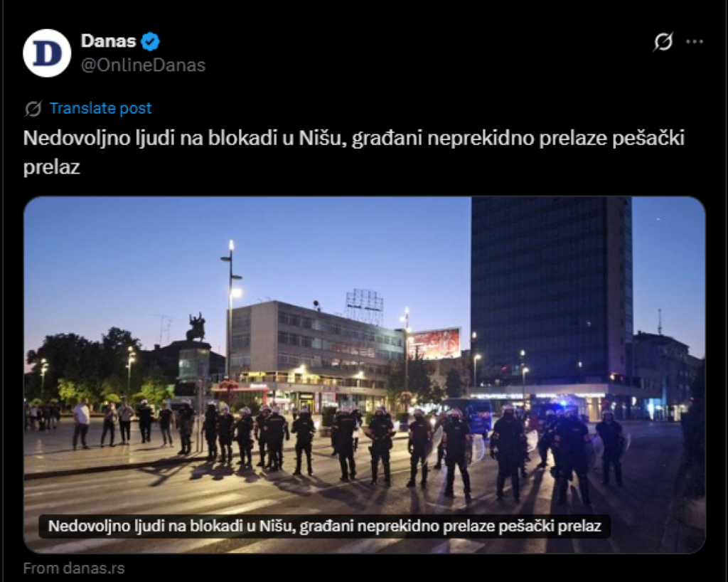Open the Danas profile avatar

[x=47, y=53]
